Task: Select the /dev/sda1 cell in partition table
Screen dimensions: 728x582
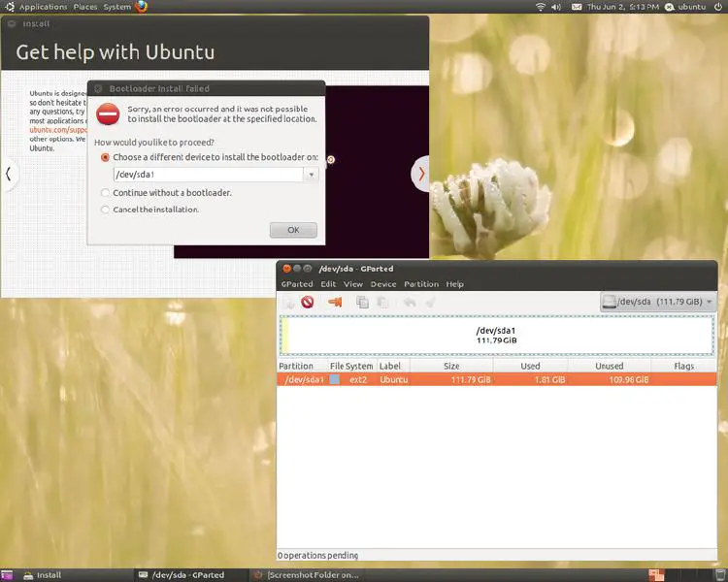Action: click(x=304, y=379)
